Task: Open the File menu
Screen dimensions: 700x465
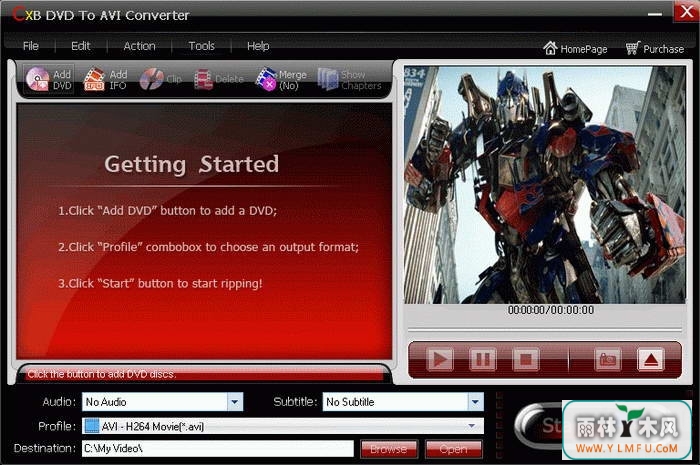Action: [x=31, y=46]
